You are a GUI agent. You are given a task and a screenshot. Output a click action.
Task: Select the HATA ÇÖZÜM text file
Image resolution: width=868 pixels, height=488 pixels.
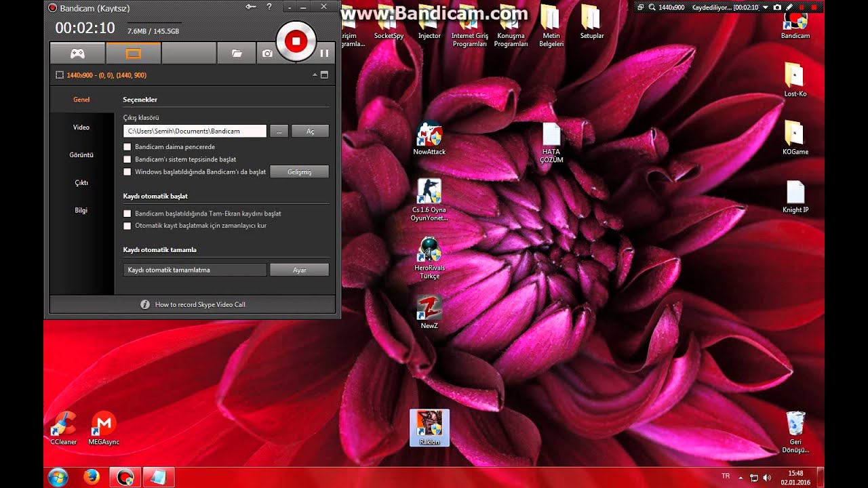[551, 143]
